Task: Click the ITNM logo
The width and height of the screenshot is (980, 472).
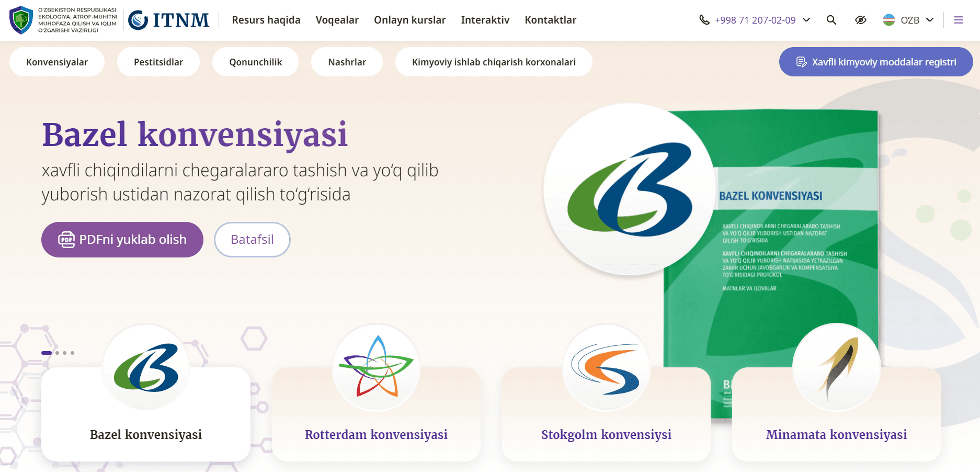Action: click(168, 20)
